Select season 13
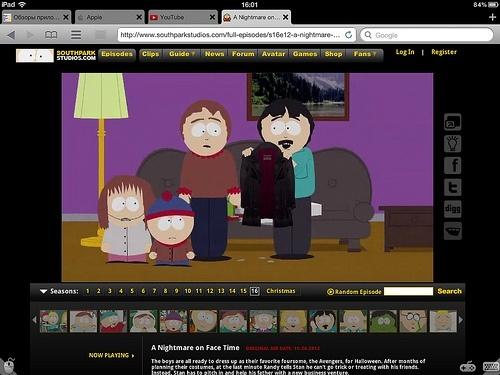The image size is (500, 375). coord(221,291)
